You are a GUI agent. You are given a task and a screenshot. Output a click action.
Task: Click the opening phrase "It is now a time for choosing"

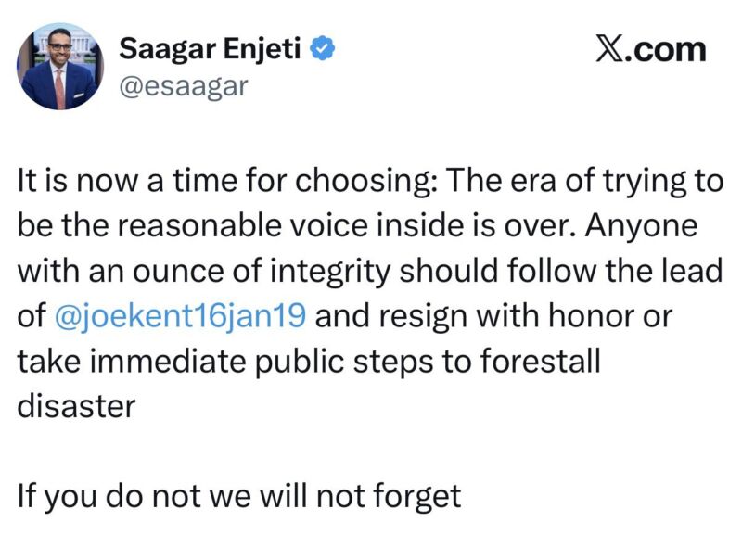click(x=222, y=182)
